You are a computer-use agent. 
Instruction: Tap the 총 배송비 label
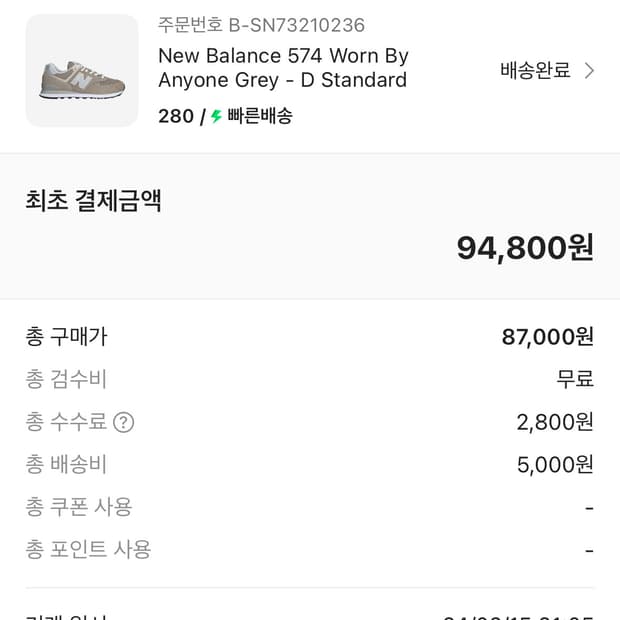(66, 464)
